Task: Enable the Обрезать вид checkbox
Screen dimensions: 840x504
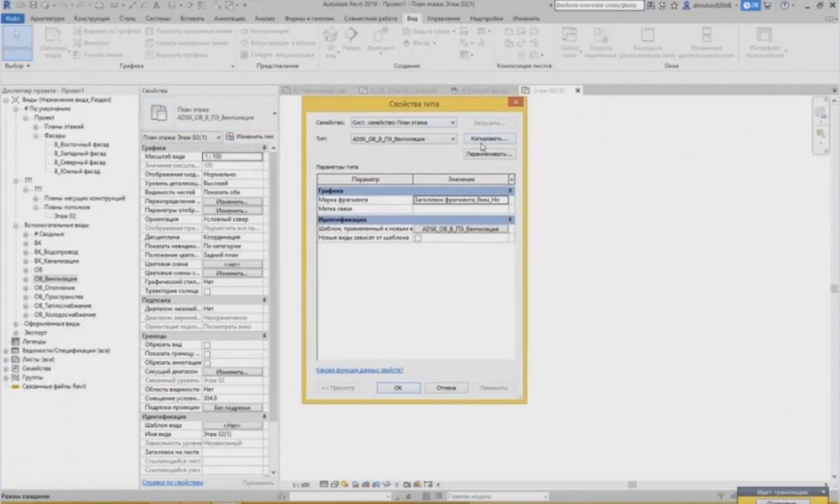Action: click(207, 345)
